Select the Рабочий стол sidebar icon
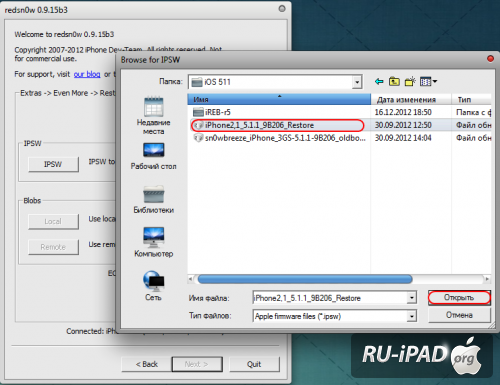 tap(153, 156)
